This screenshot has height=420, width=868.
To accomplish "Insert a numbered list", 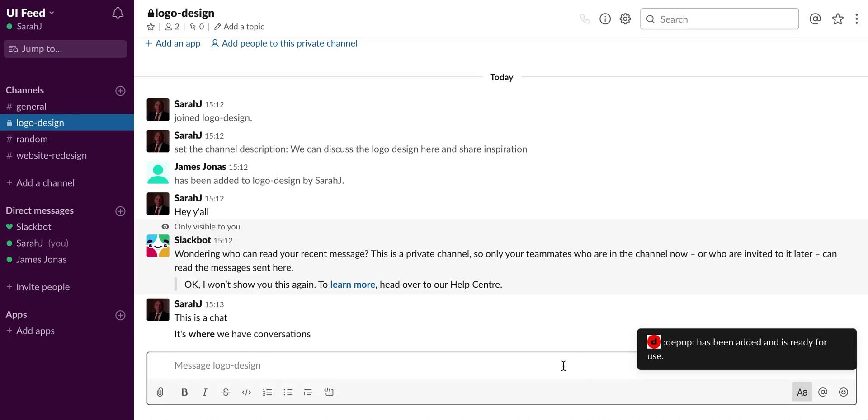I will [267, 392].
